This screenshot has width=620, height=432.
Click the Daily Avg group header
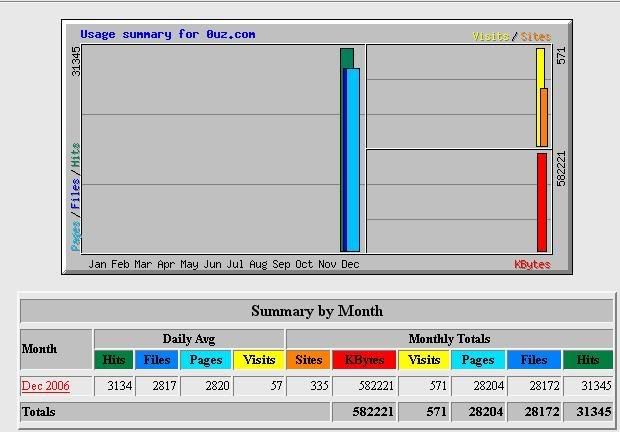pos(189,339)
